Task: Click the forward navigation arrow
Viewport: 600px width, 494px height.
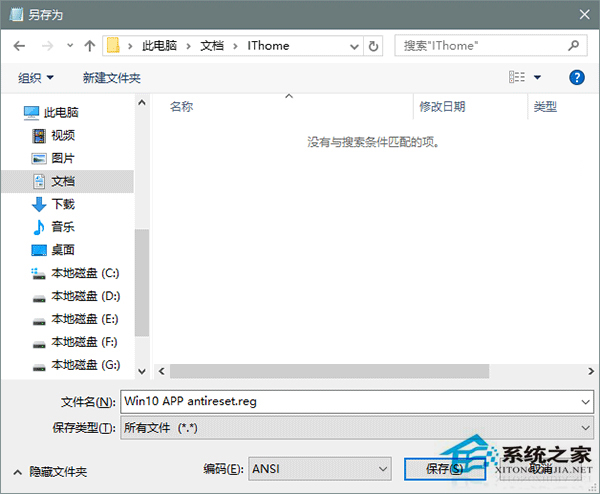Action: pyautogui.click(x=47, y=46)
